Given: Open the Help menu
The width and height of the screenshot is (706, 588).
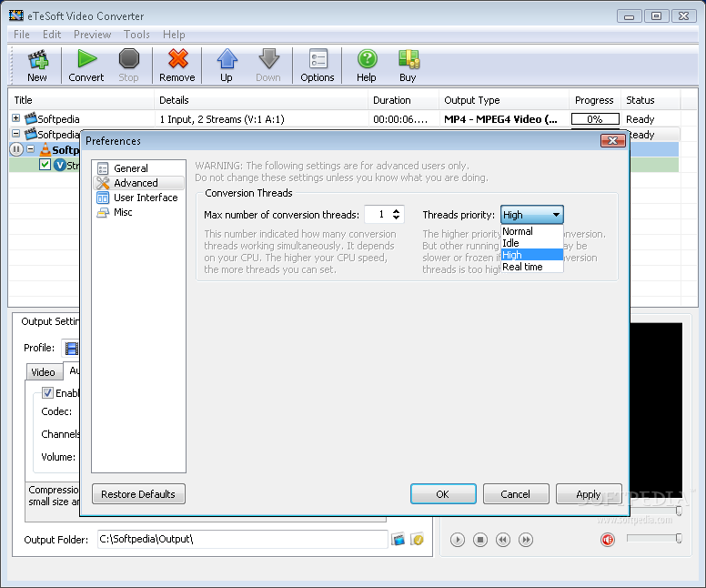Looking at the screenshot, I should pos(174,35).
